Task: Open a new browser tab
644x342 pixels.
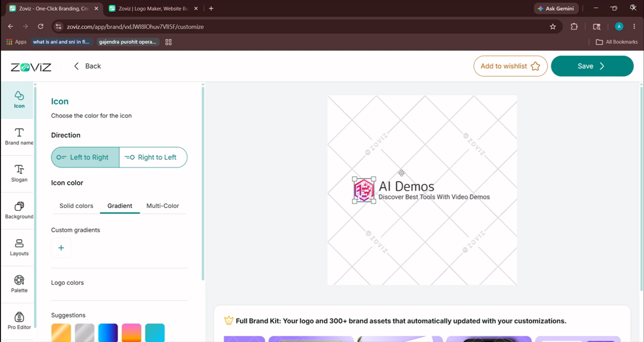Action: 211,9
